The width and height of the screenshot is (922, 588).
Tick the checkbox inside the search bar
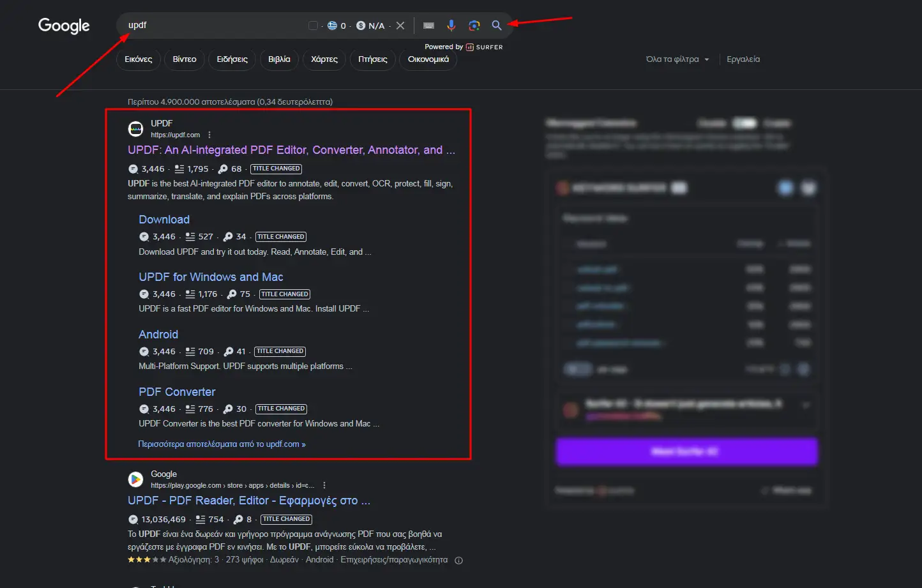coord(313,26)
